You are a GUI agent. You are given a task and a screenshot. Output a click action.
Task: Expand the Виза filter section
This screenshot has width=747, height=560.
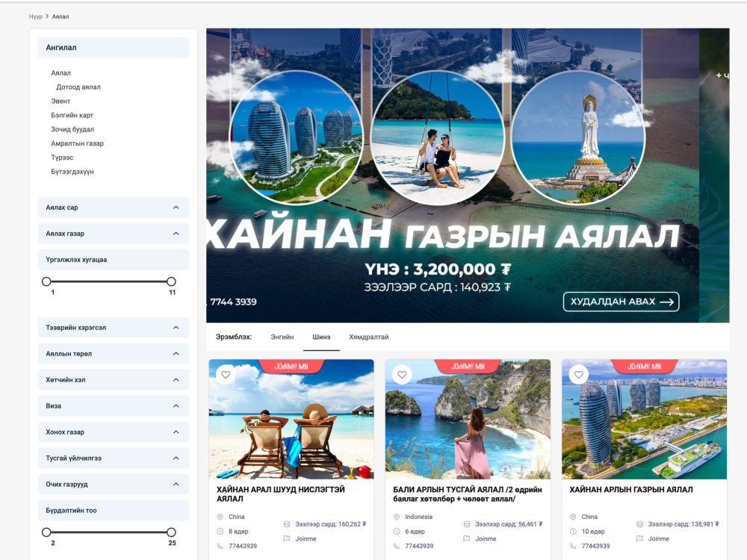[114, 406]
